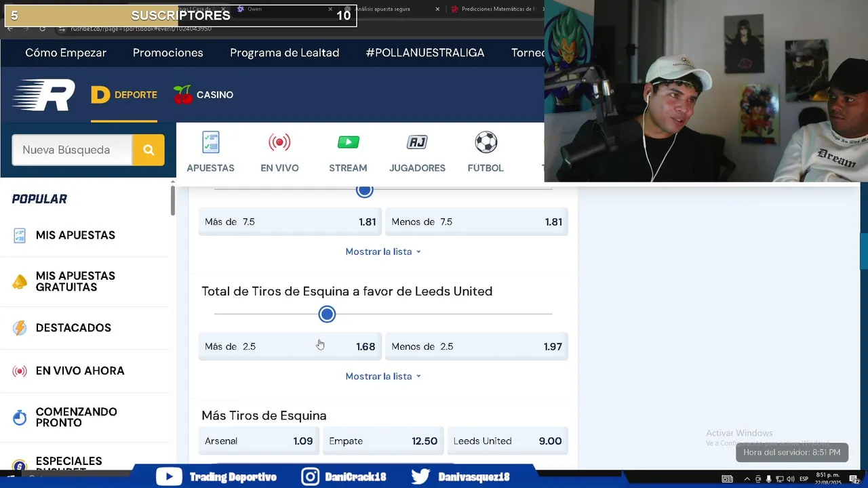The height and width of the screenshot is (488, 868).
Task: Bet on Más de 2.5 at 1.68
Action: point(290,346)
